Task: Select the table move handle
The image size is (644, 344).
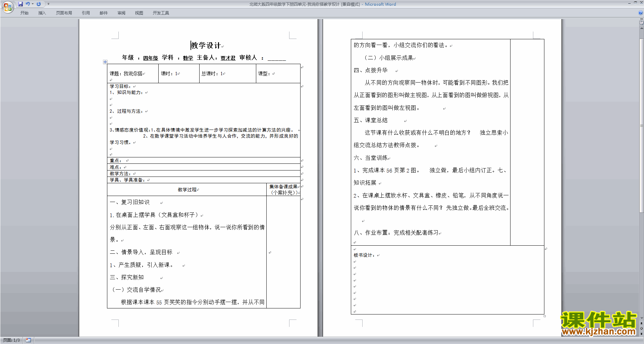Action: 105,62
